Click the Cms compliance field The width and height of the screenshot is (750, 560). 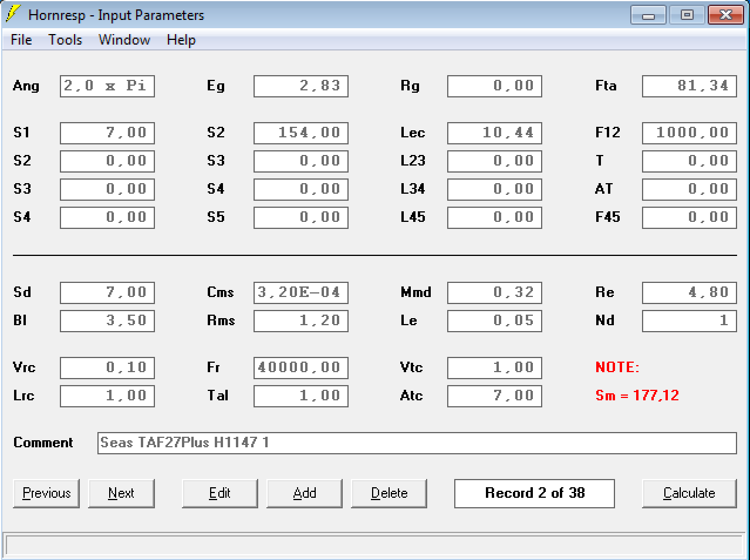300,292
